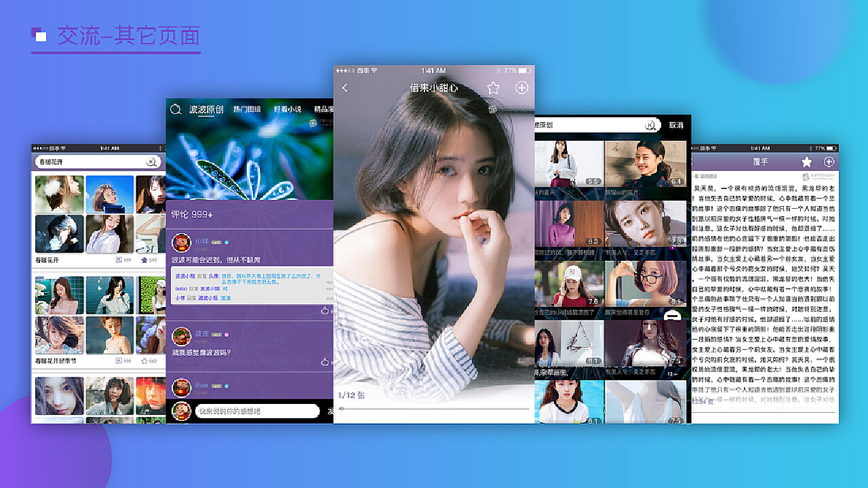Tap the plus circle icon on 覆手 screen
Viewport: 868px width, 488px height.
pos(829,162)
